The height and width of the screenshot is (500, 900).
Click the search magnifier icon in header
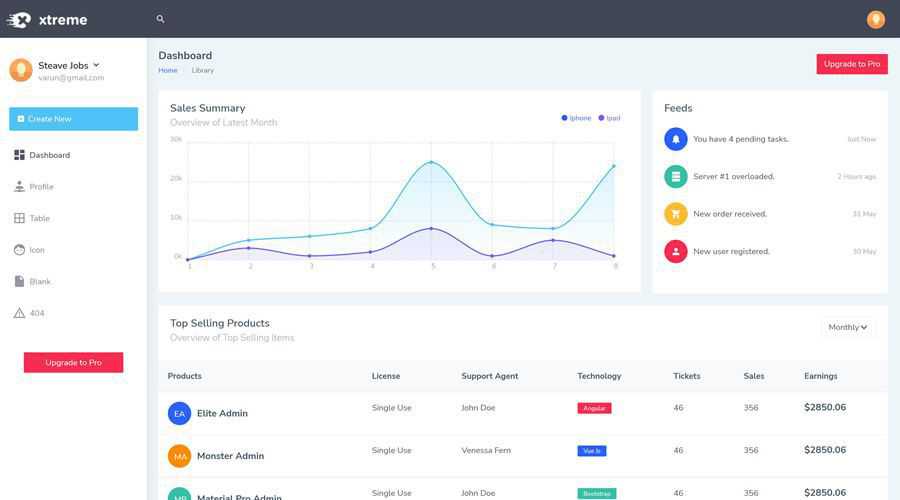pos(160,19)
